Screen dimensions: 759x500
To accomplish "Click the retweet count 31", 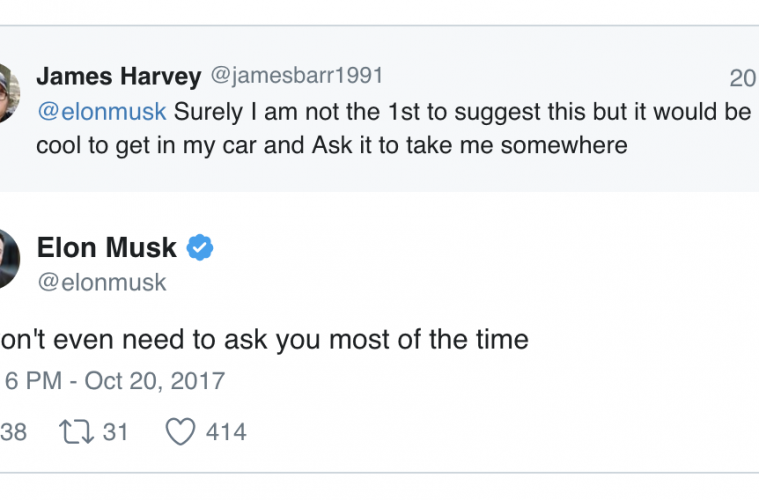I will click(x=116, y=432).
